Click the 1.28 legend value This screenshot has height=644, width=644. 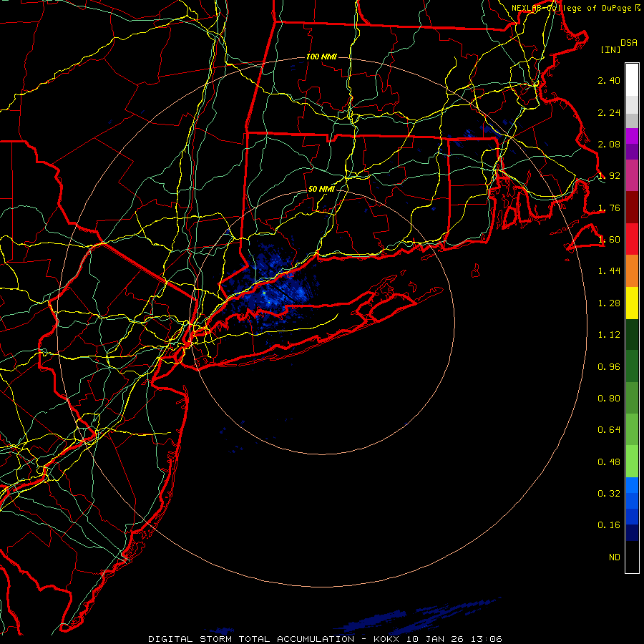point(609,303)
